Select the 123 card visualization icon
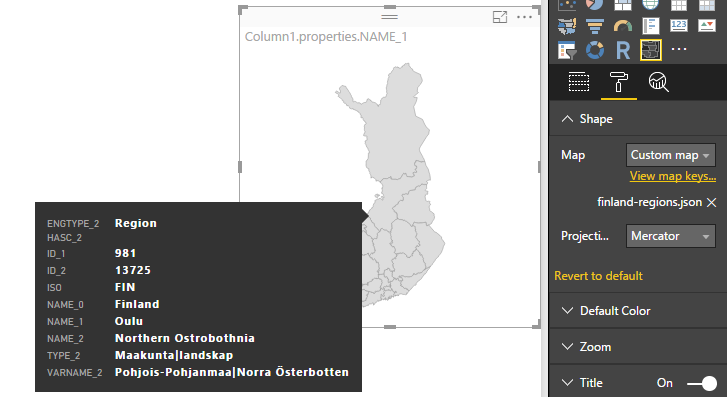 pyautogui.click(x=679, y=26)
